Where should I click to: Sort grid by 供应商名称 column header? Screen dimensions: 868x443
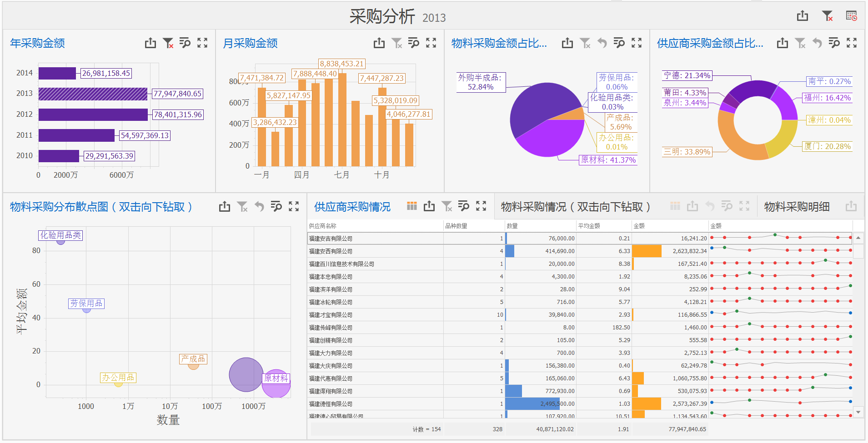376,226
